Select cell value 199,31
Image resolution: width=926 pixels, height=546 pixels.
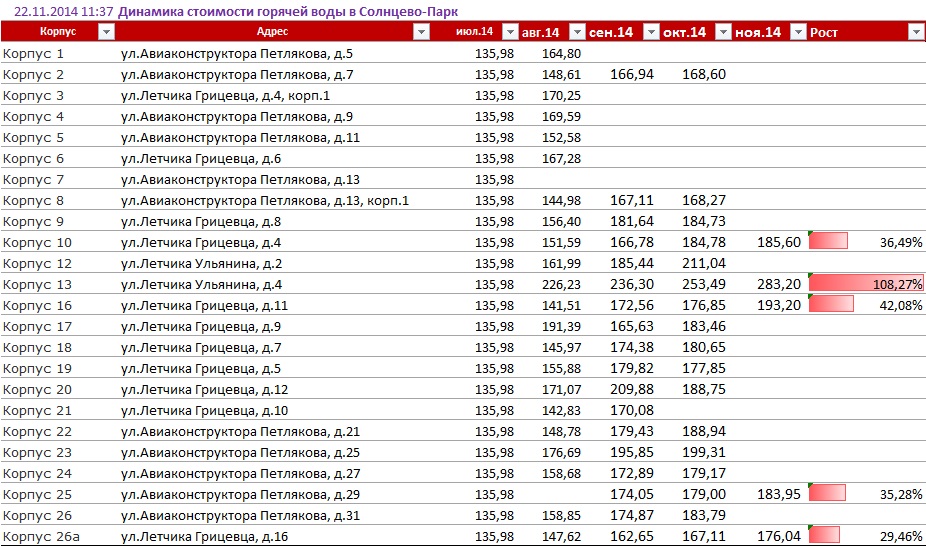tap(704, 452)
